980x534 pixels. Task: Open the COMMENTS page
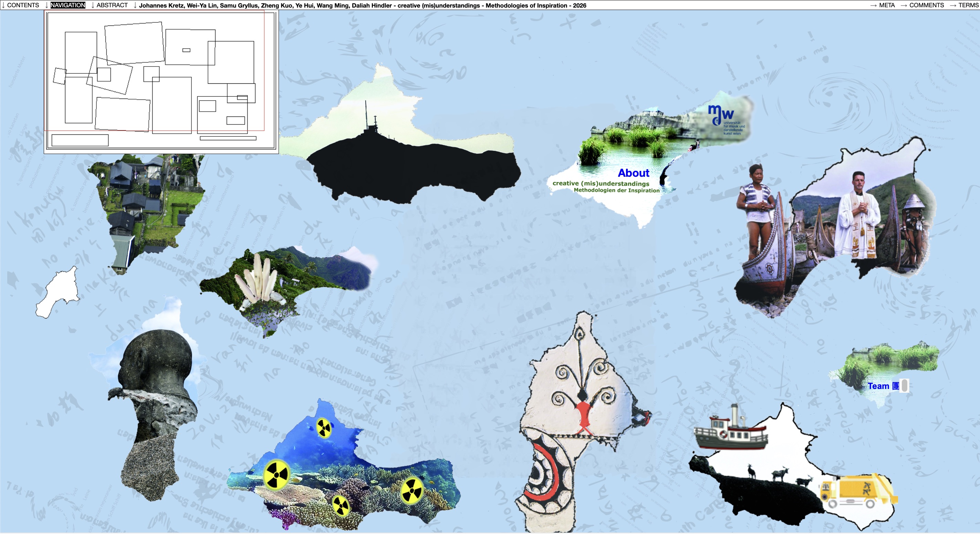pyautogui.click(x=926, y=5)
